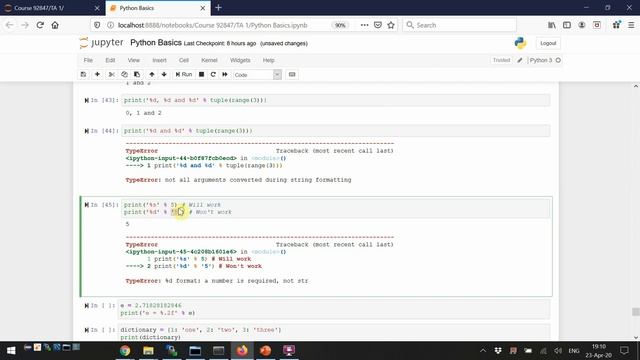The image size is (640, 360).
Task: Click the page vertical scrollbar thumb
Action: [x=636, y=311]
